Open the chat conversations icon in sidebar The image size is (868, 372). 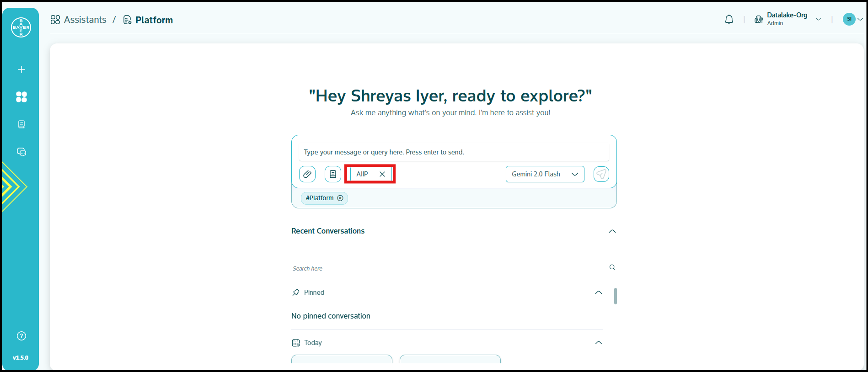[21, 152]
